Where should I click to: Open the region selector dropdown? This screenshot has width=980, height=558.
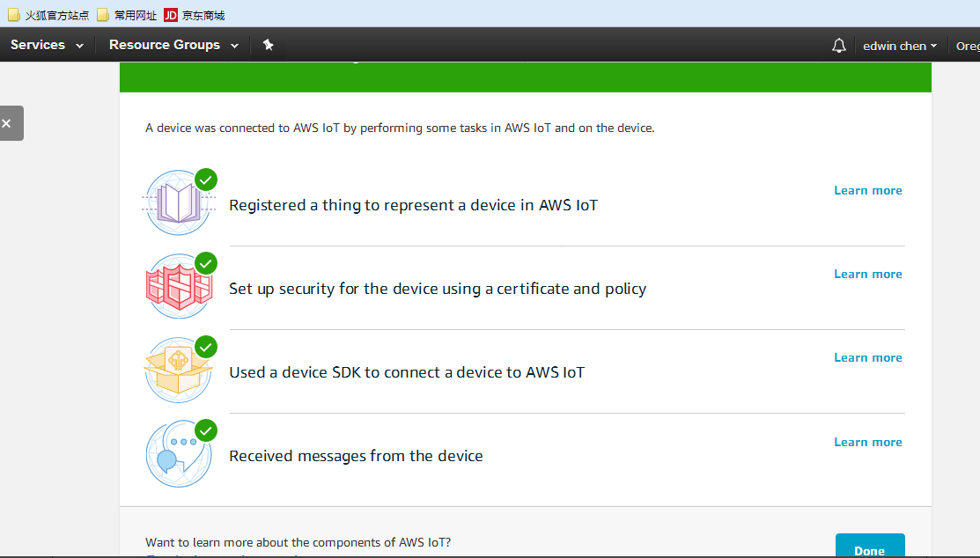[x=968, y=47]
